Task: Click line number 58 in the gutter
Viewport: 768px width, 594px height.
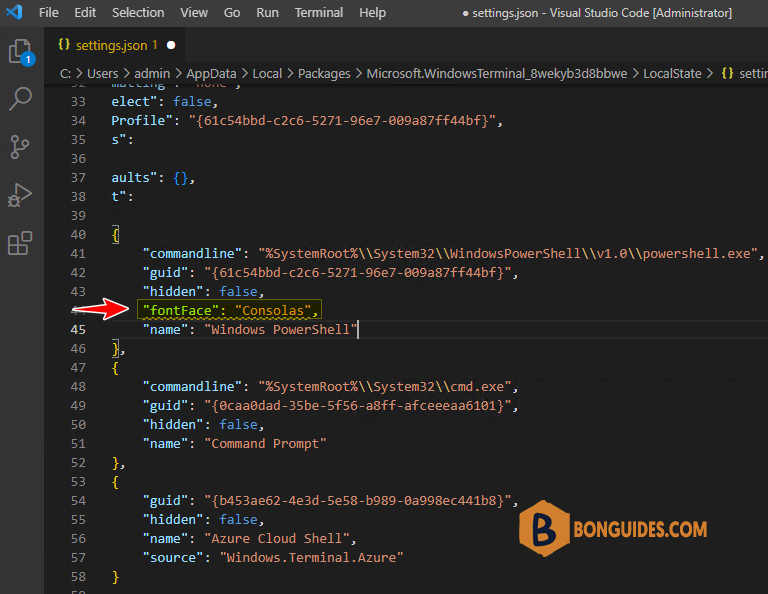Action: click(78, 577)
